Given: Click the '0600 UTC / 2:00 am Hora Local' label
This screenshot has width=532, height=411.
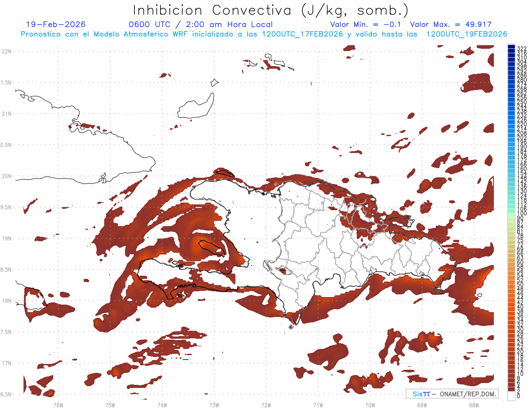Looking at the screenshot, I should (x=201, y=24).
